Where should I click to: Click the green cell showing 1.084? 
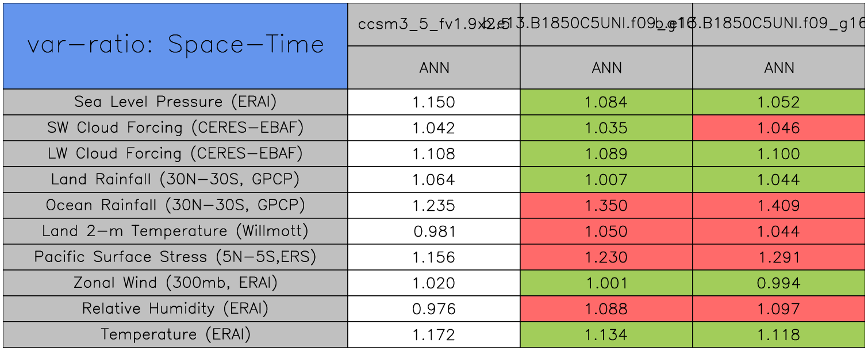coord(606,102)
